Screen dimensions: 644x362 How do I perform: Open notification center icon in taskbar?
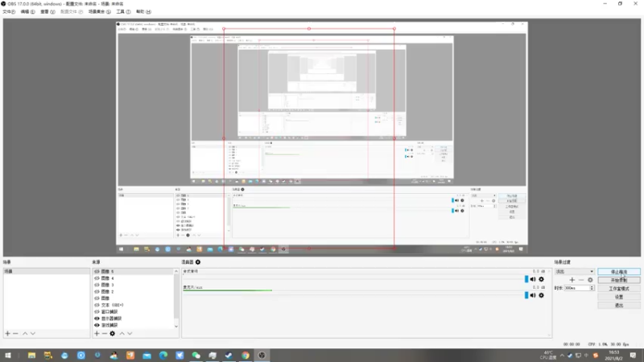click(x=633, y=356)
